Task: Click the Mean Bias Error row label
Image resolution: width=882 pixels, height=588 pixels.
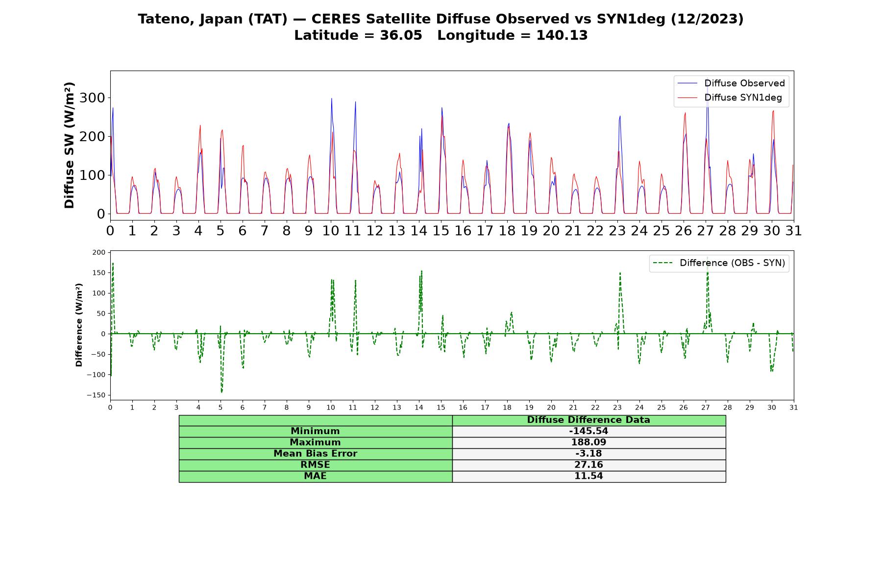Action: point(315,454)
